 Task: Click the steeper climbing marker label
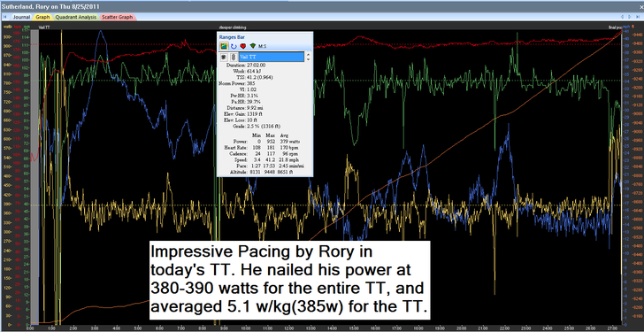pyautogui.click(x=233, y=27)
